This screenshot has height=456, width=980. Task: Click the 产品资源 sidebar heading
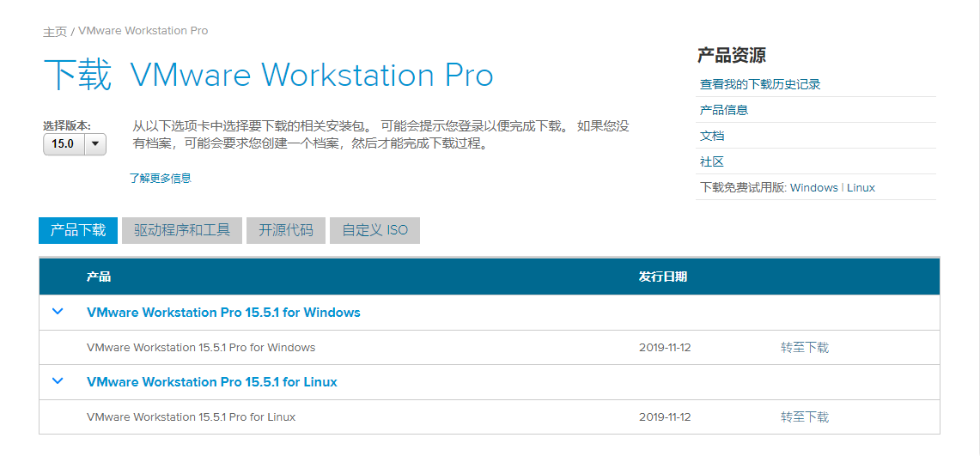[x=731, y=55]
